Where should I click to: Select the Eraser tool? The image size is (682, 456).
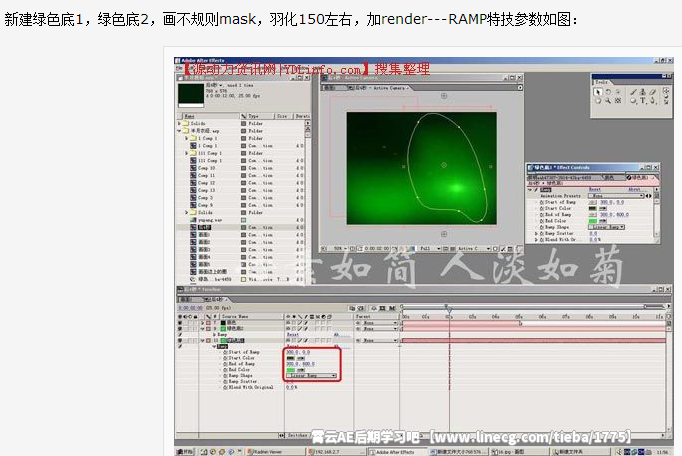pos(652,91)
